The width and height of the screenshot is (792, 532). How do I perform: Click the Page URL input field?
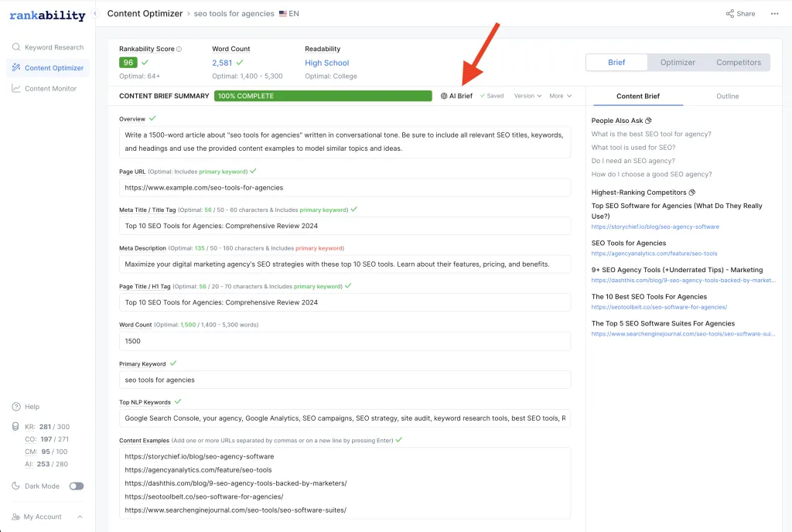345,187
